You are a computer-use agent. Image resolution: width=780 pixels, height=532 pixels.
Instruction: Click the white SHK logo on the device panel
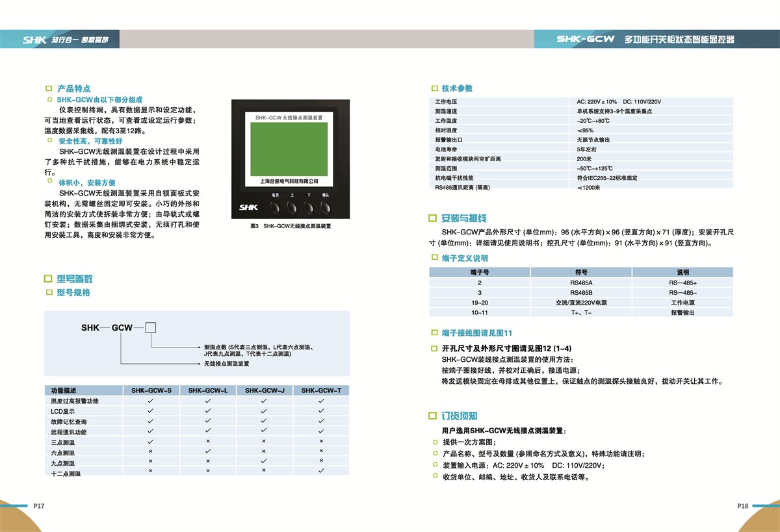tap(249, 208)
